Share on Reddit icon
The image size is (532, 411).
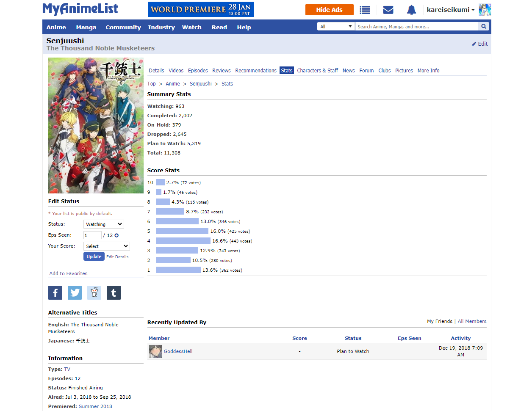tap(94, 292)
